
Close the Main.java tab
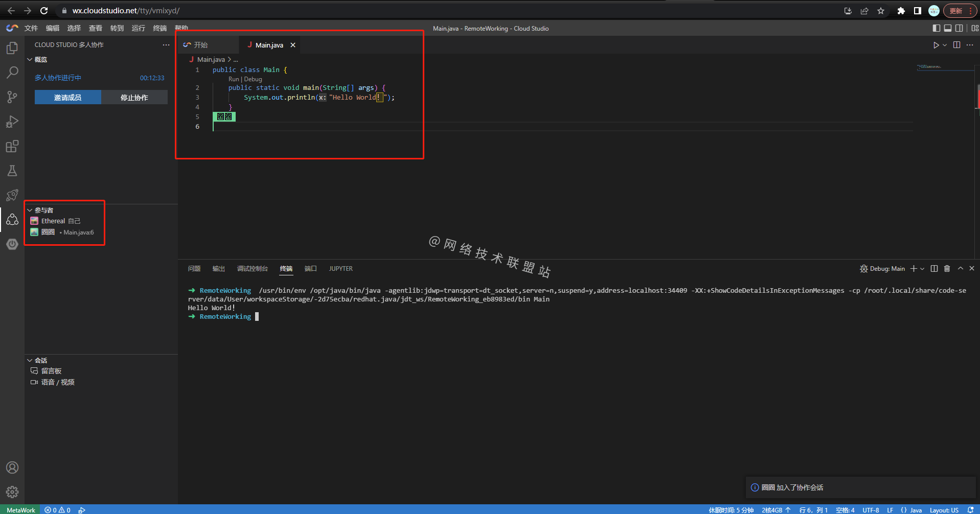click(x=293, y=45)
